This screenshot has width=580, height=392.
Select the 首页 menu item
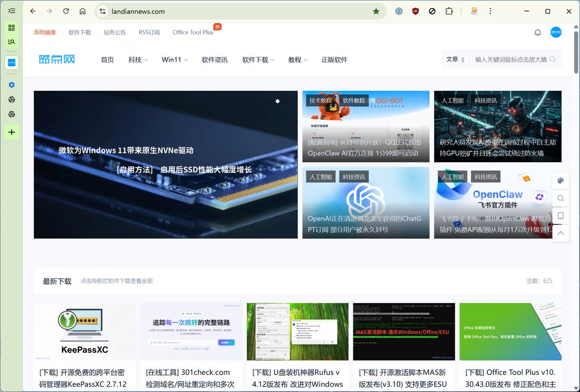[107, 59]
